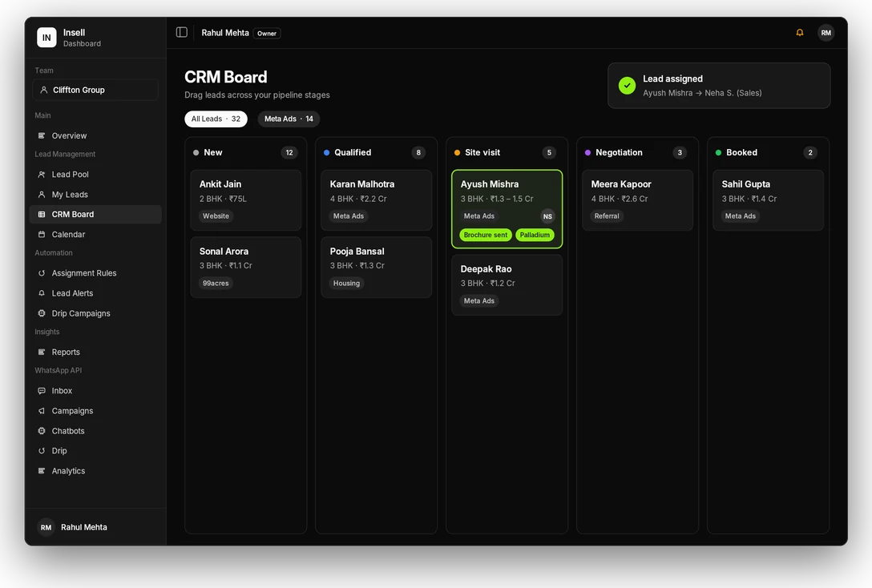Image resolution: width=872 pixels, height=588 pixels.
Task: Go to Lead Pool
Action: [95, 175]
